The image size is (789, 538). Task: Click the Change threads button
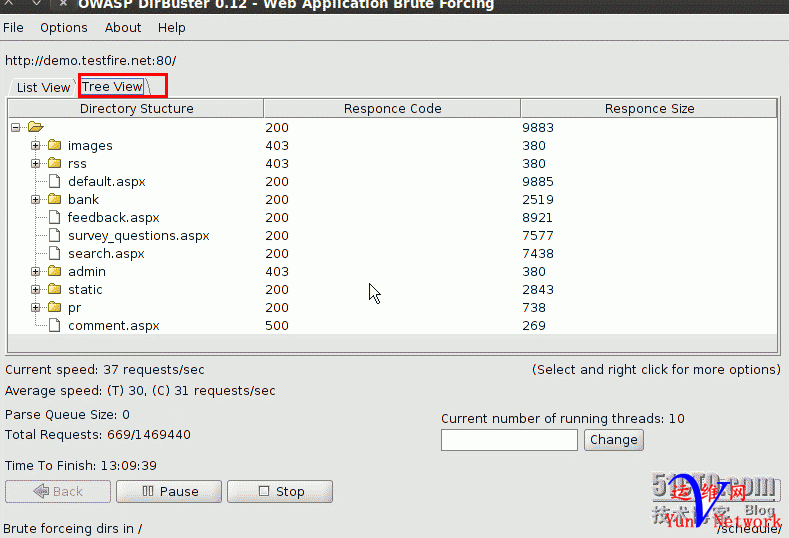614,440
